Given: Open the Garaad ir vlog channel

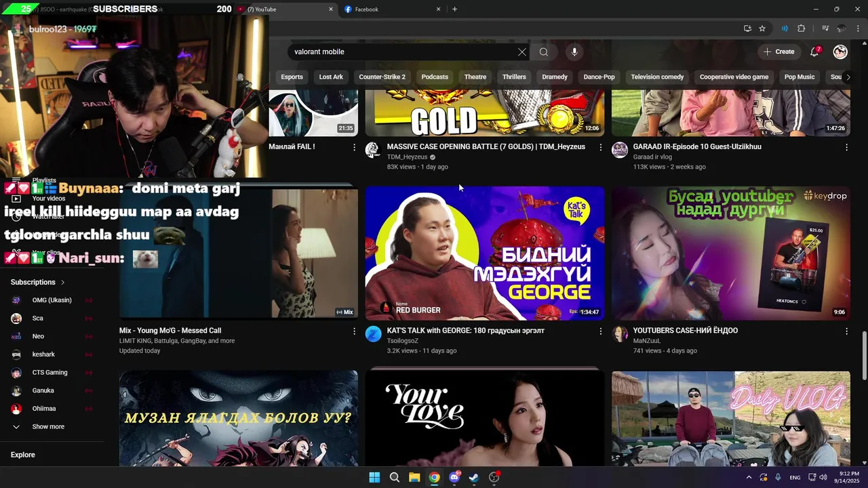Looking at the screenshot, I should (652, 157).
